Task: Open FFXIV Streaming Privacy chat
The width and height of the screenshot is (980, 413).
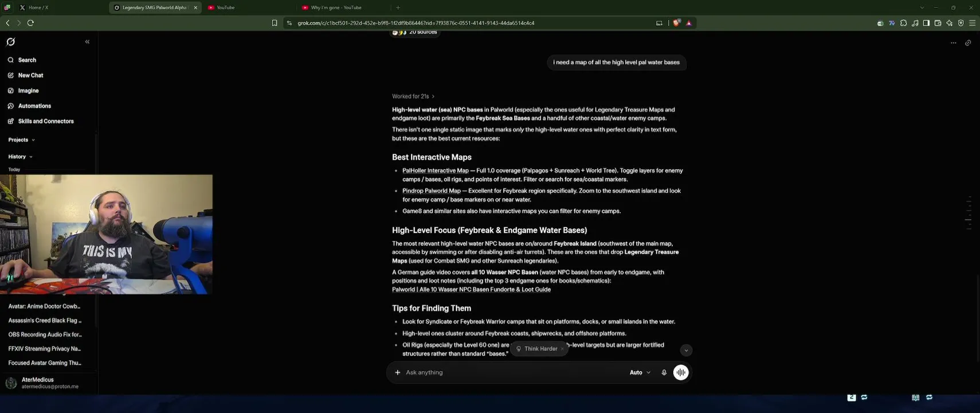Action: click(x=45, y=349)
